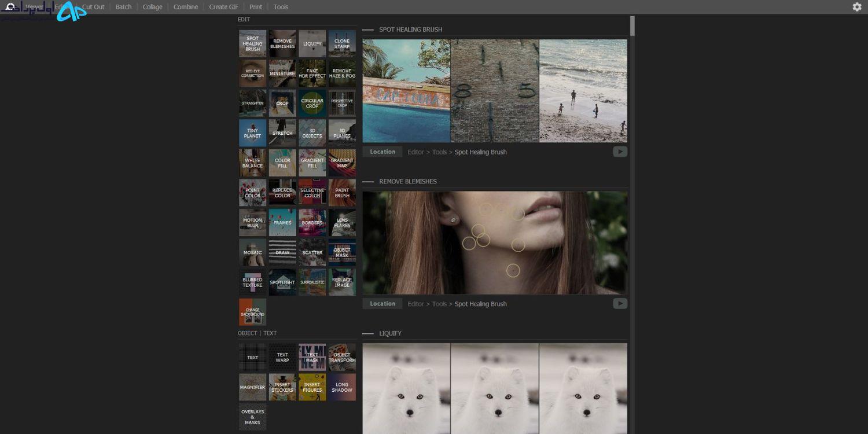Image resolution: width=868 pixels, height=434 pixels.
Task: Select the Liquify tool tile
Action: [312, 43]
